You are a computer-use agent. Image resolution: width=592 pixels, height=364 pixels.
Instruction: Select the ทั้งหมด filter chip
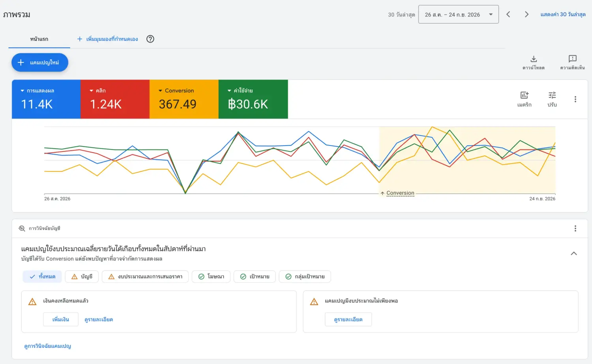click(x=42, y=276)
